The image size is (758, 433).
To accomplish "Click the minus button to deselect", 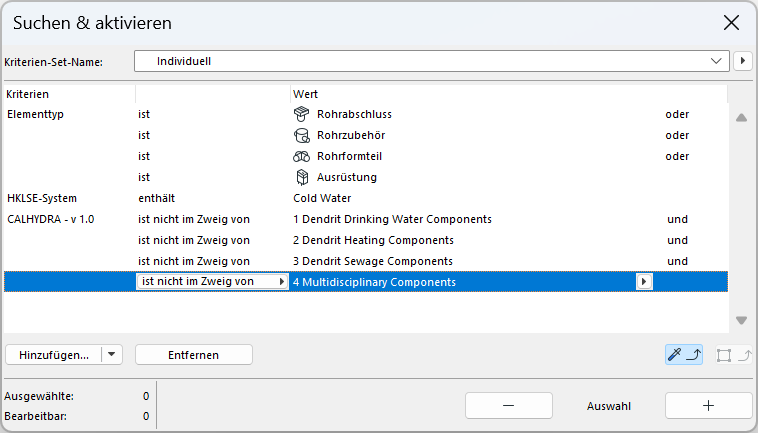I will pos(509,405).
